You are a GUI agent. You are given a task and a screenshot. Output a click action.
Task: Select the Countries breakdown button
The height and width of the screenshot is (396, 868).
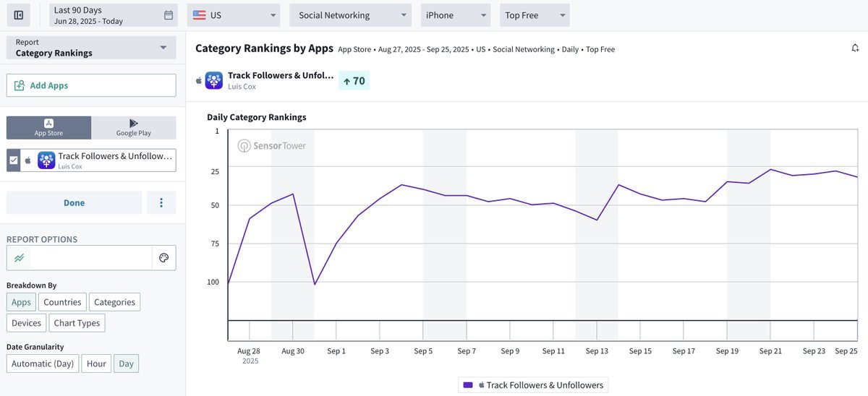click(62, 302)
